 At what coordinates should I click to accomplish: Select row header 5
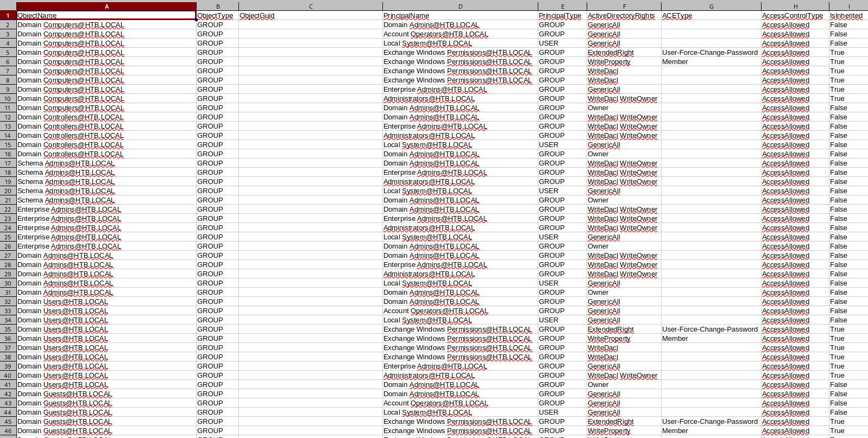[x=8, y=53]
